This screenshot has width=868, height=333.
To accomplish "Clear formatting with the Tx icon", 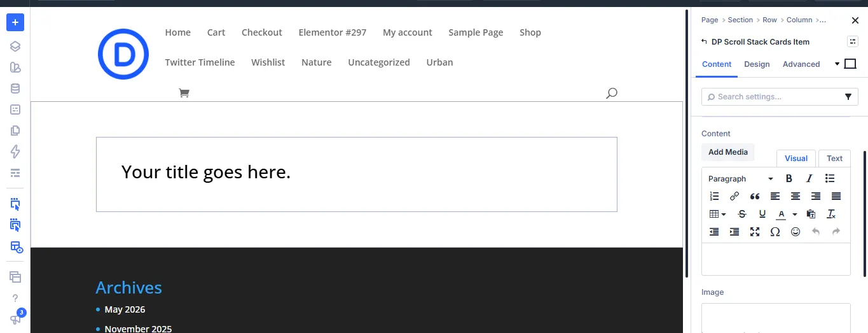I will pyautogui.click(x=831, y=214).
